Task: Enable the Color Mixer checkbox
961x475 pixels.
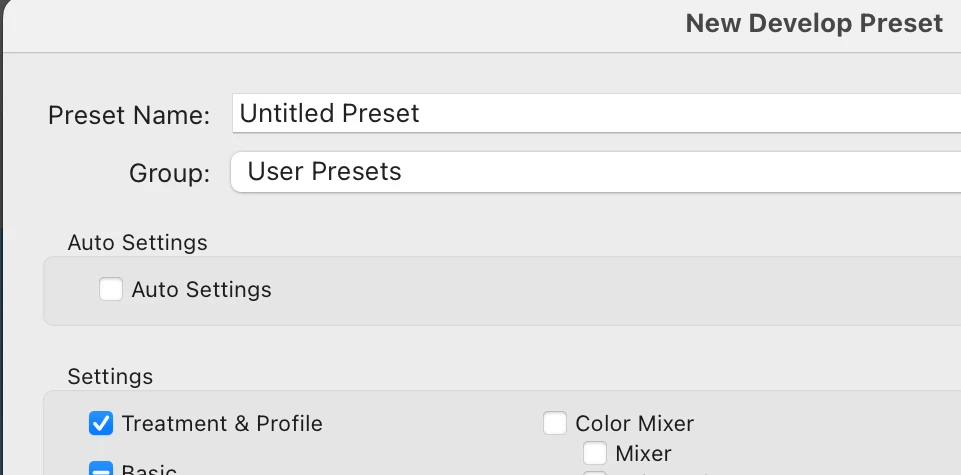Action: pyautogui.click(x=555, y=423)
